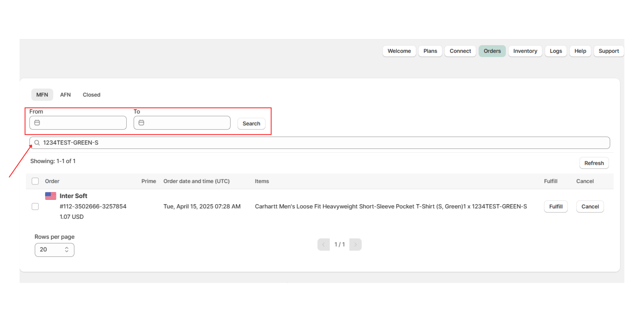Screen dimensions: 644x322
Task: Click the To date calendar icon
Action: tap(141, 123)
